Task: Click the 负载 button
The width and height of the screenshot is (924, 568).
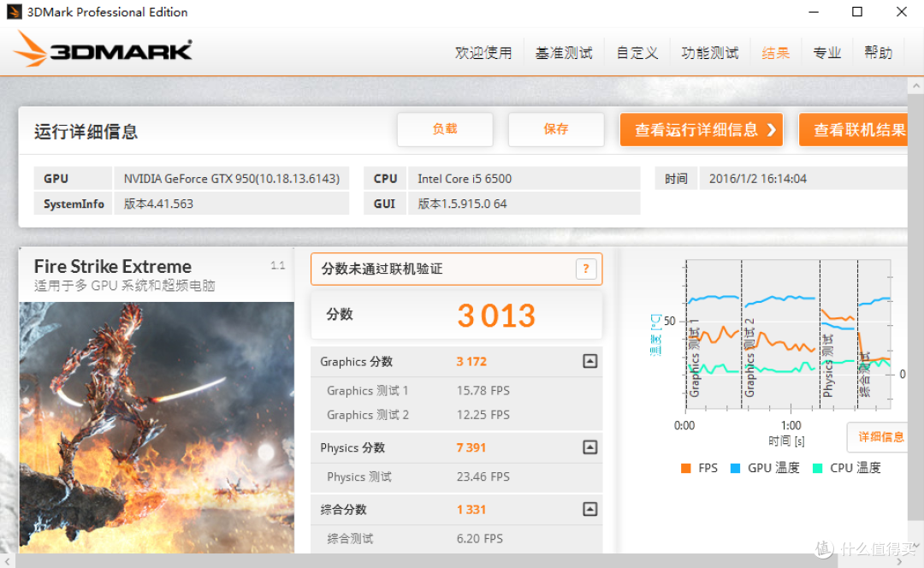Action: click(445, 129)
